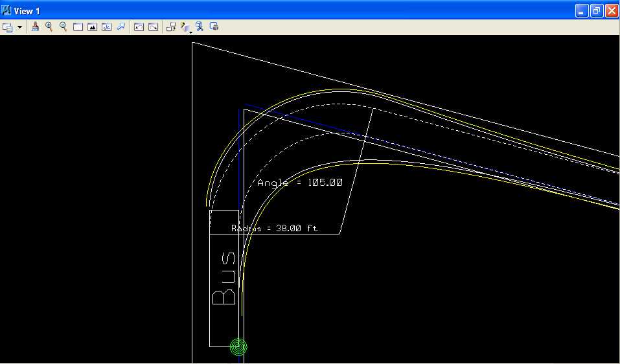Select the "Radius = 38.00 ft" label
The height and width of the screenshot is (364, 620).
[274, 229]
